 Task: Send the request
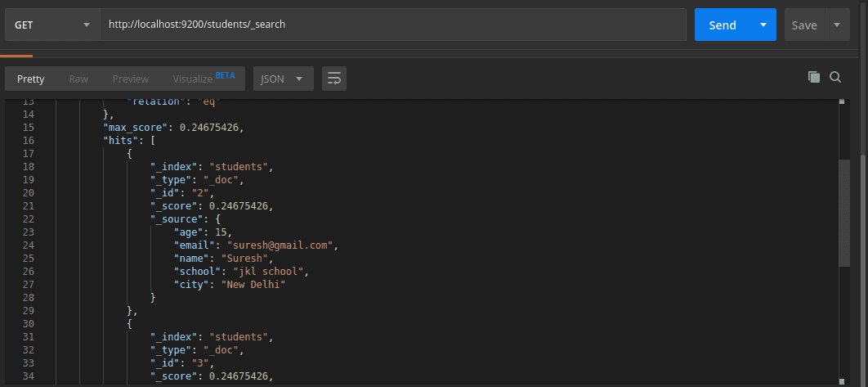pos(723,25)
